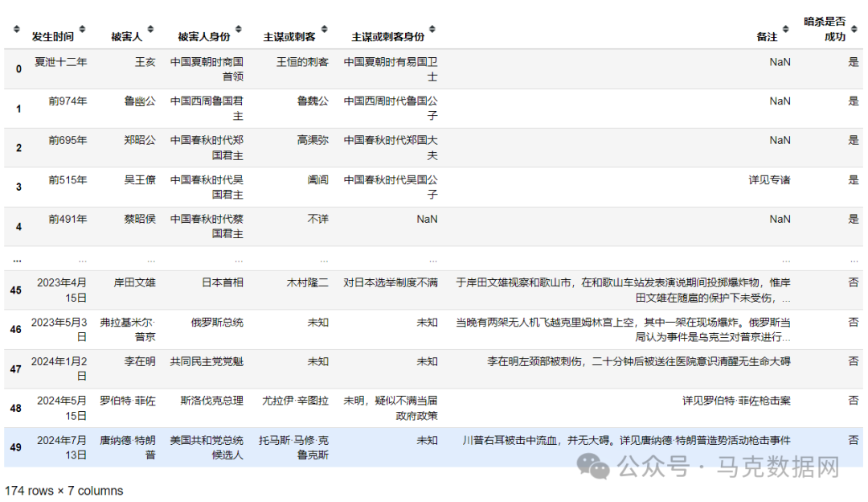The image size is (868, 502).
Task: Select the row with index 49
Action: [x=18, y=438]
